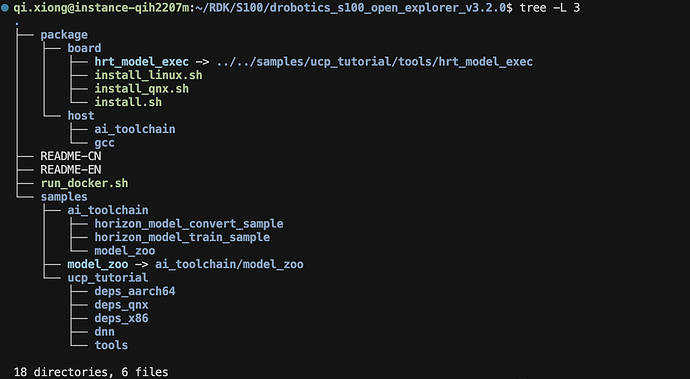Select the host directory entry
This screenshot has width=690, height=379.
click(81, 116)
